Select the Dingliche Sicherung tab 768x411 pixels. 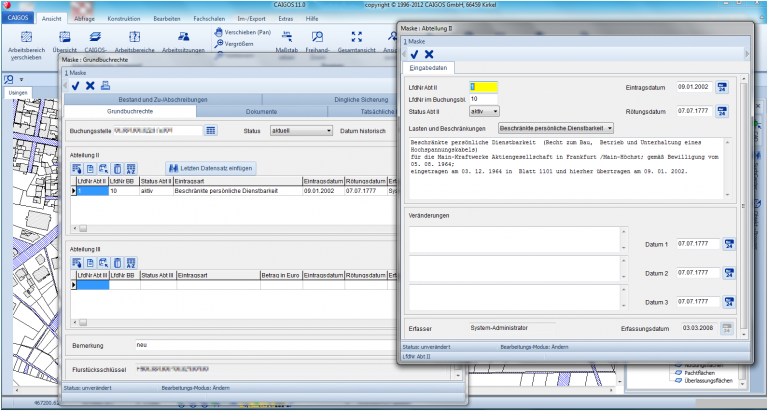coord(361,99)
